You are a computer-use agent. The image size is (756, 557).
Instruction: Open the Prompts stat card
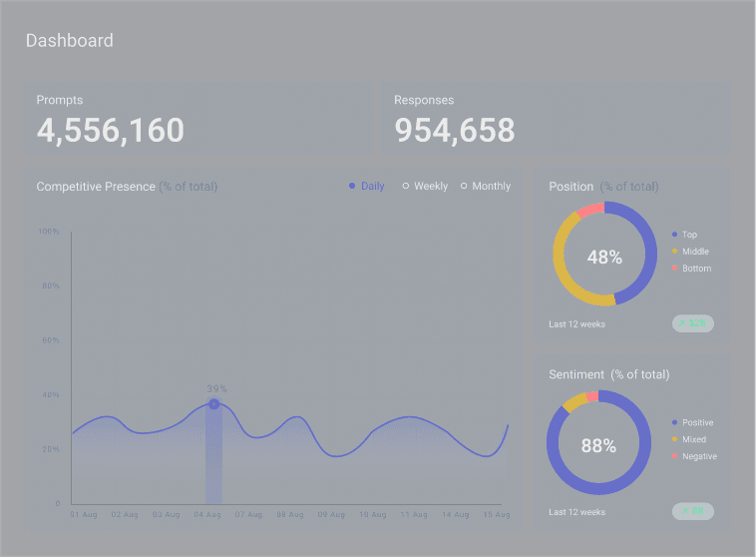[x=199, y=119]
